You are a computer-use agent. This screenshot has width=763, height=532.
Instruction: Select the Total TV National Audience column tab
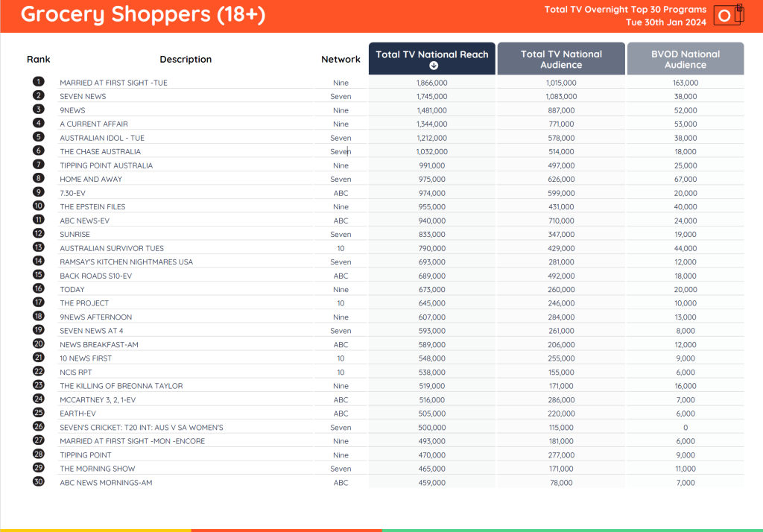561,58
